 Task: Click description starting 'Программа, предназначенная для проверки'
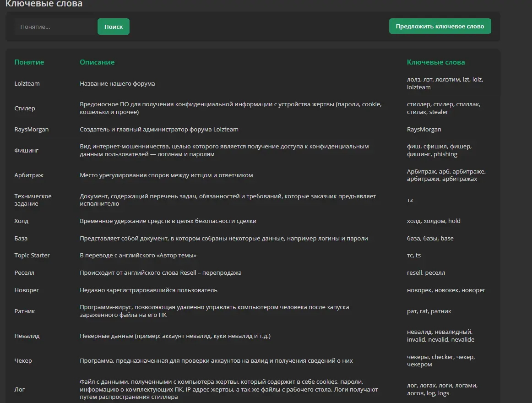click(216, 360)
